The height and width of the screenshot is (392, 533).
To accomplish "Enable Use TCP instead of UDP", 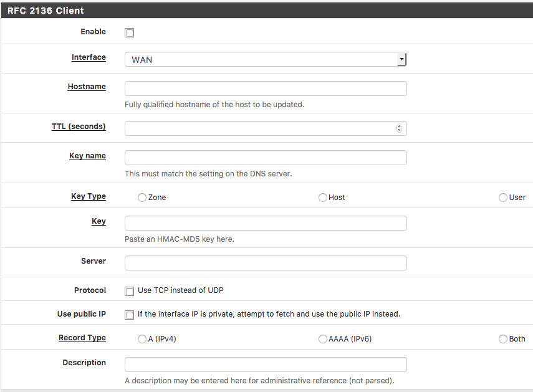I will click(x=130, y=291).
